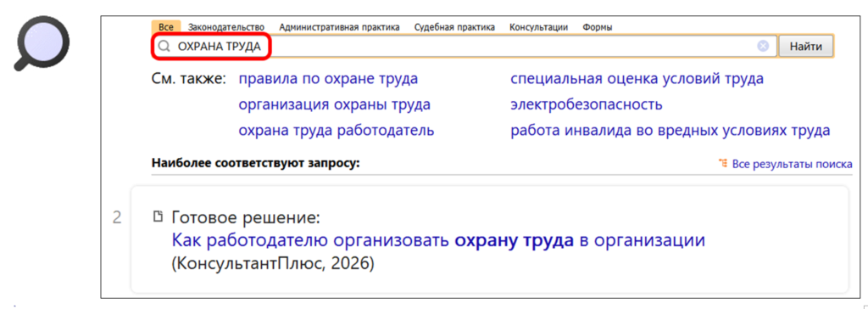Screen dimensions: 868x309
Task: Click the text (КонсультантПлюс, 2026)
Action: pyautogui.click(x=274, y=263)
